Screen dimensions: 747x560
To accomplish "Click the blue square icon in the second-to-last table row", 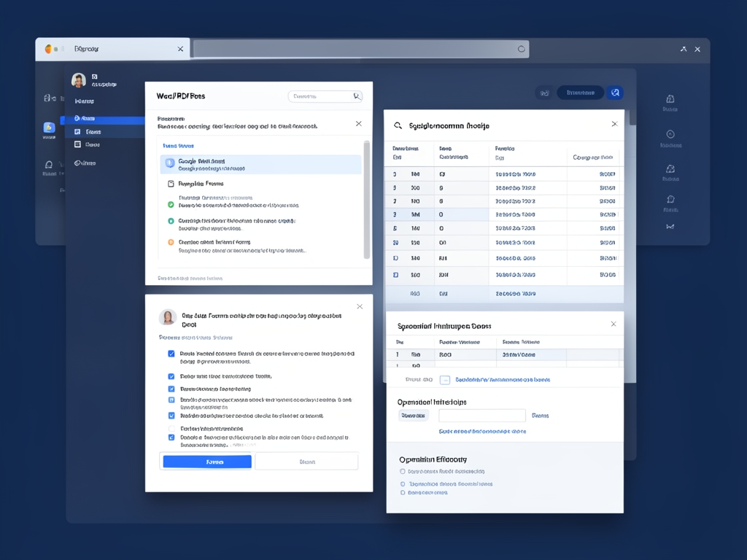I will [395, 275].
